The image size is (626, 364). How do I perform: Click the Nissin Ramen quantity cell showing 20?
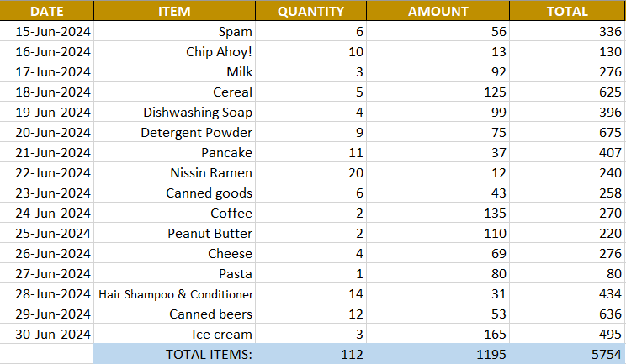310,173
